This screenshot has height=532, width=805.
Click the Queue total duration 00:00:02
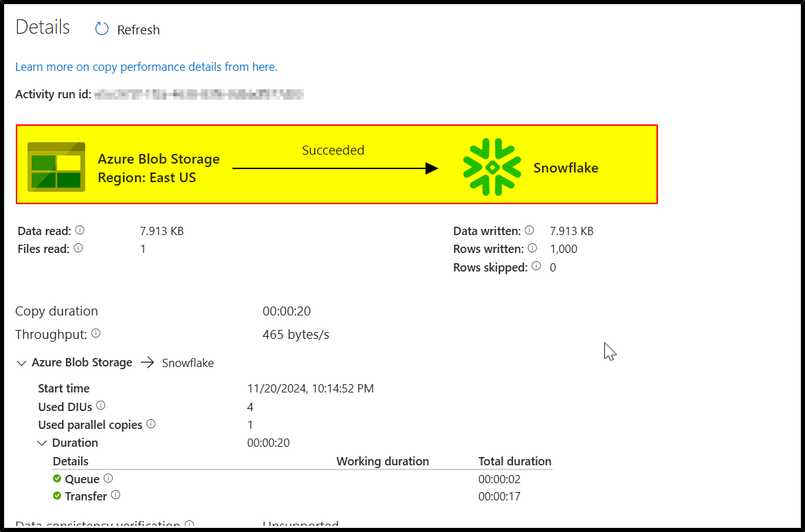coord(500,480)
